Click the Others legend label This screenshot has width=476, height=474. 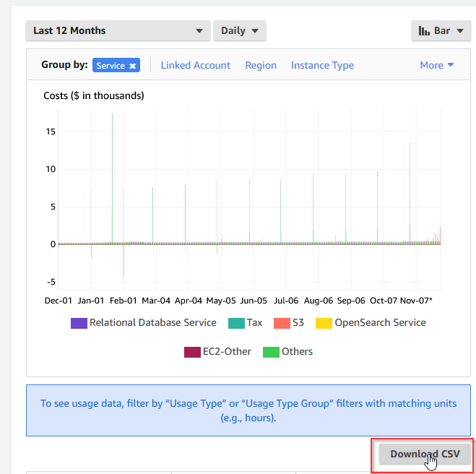point(297,351)
